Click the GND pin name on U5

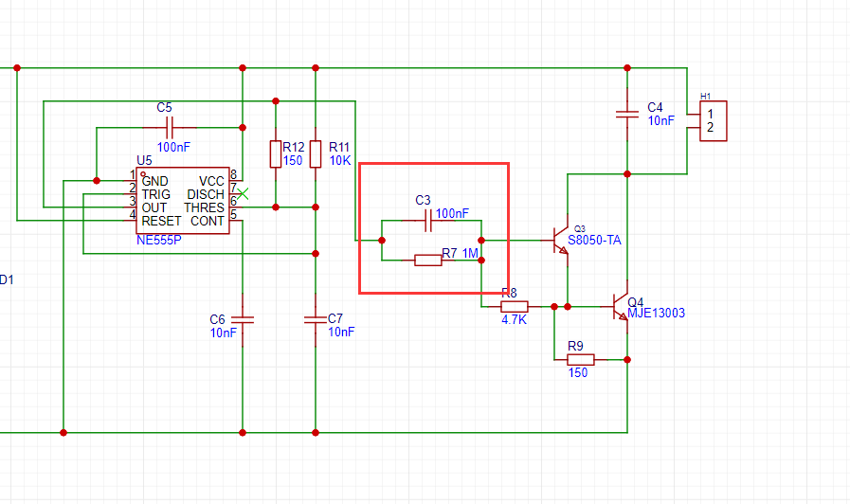155,181
